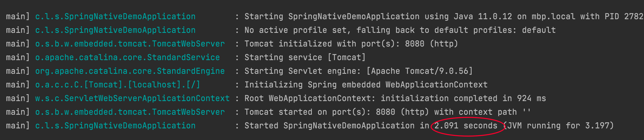This screenshot has width=644, height=140.
Task: Click 'Initializing Spring embedded WebApplicationContext' text
Action: click(366, 85)
